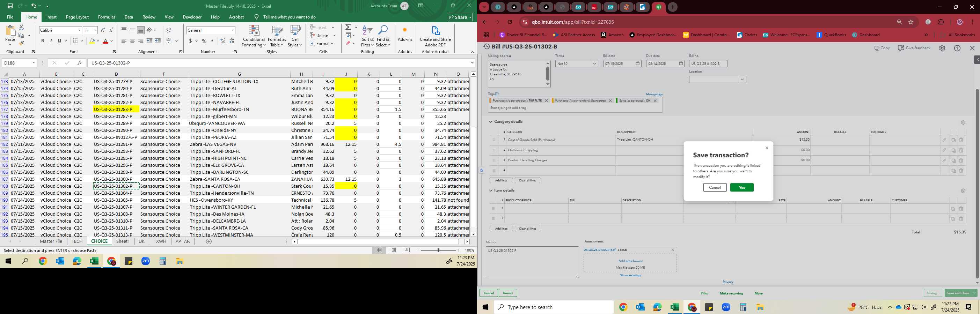Collapse the Item details section
The image size is (980, 314).
point(491,190)
